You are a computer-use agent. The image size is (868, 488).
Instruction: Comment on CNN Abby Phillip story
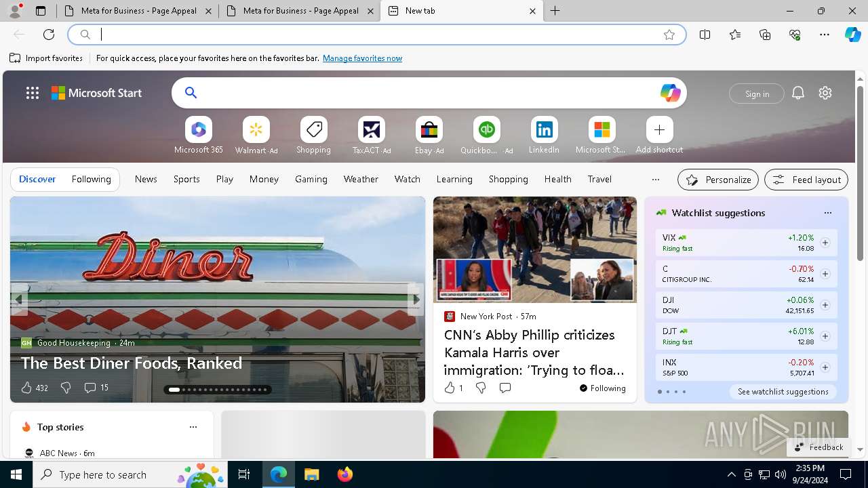505,388
